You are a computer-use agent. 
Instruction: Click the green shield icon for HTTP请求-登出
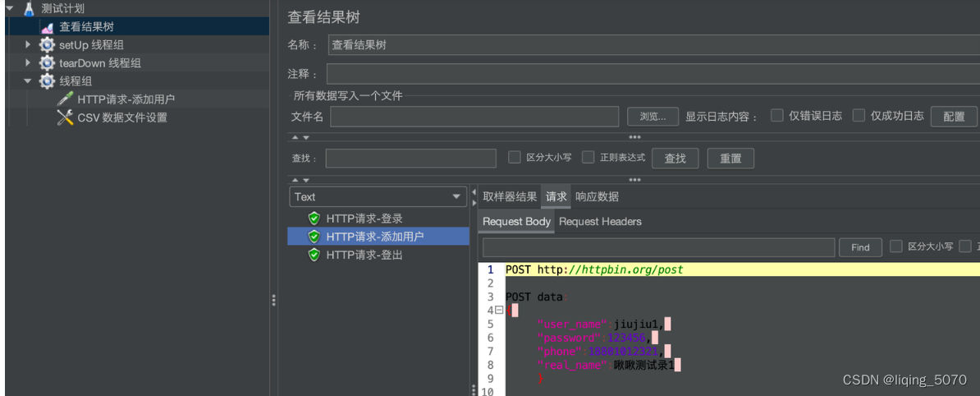tap(314, 255)
